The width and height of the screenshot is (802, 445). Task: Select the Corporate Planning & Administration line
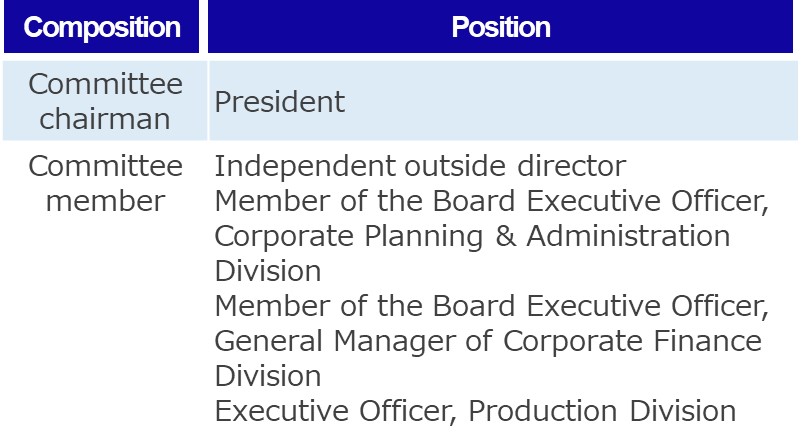coord(472,236)
